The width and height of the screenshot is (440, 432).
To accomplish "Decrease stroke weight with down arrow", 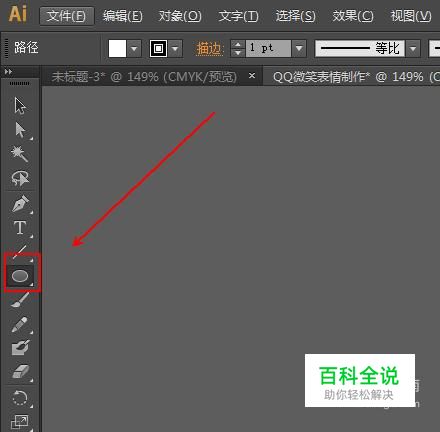I will [238, 53].
